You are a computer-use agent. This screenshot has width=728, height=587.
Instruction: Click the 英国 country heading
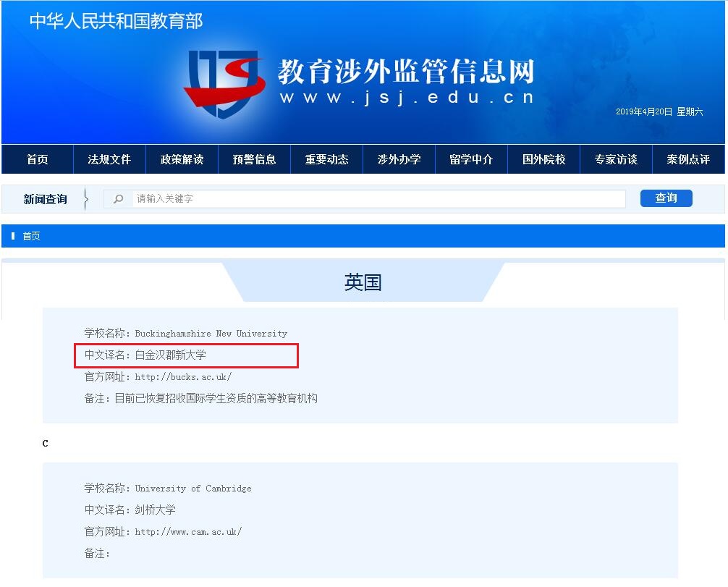[363, 282]
